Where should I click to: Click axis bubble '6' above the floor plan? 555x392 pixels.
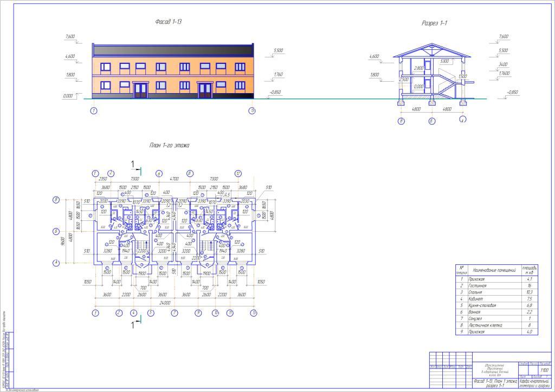tap(159, 174)
